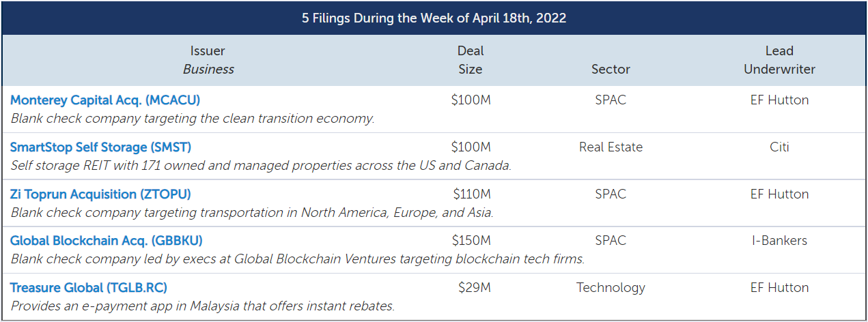Click the Zi Toprun Acquisition (ZTOPU) link
This screenshot has height=322, width=868.
pyautogui.click(x=100, y=194)
